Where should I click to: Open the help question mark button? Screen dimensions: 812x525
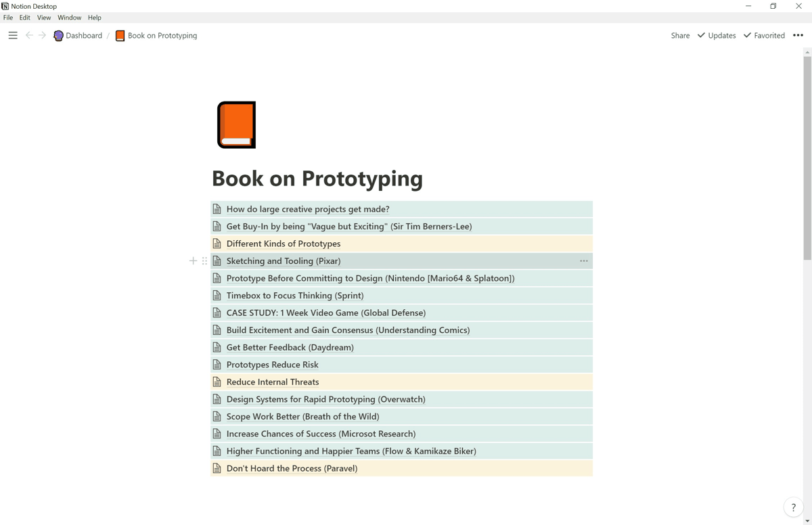pos(794,507)
